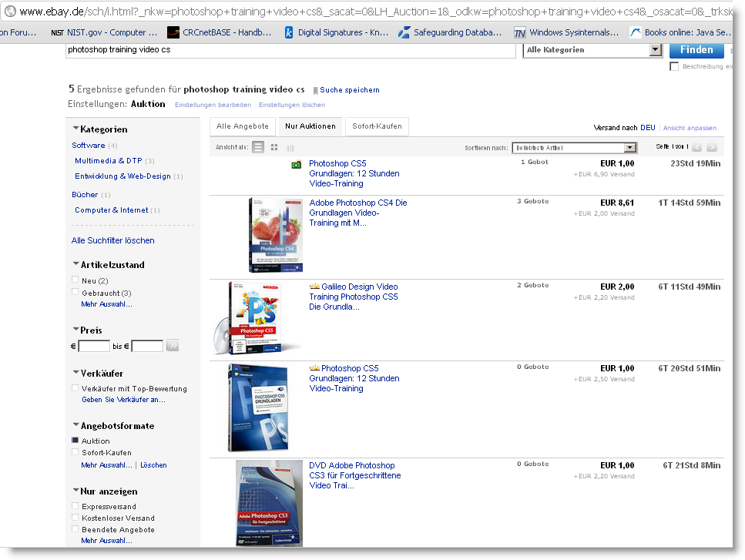The image size is (745, 560).
Task: Tick the Neu condition checkbox
Action: (x=75, y=280)
